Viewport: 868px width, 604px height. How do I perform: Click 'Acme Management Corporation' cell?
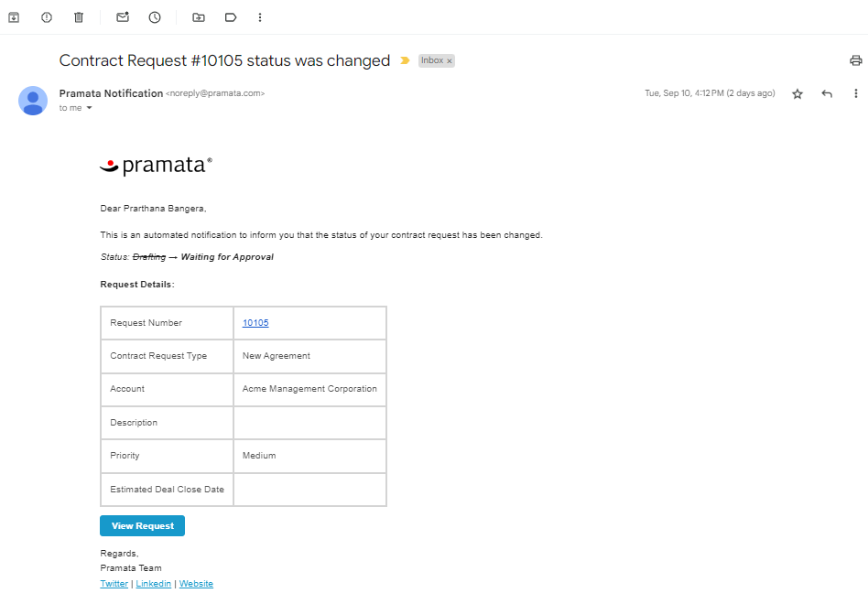[x=309, y=389]
